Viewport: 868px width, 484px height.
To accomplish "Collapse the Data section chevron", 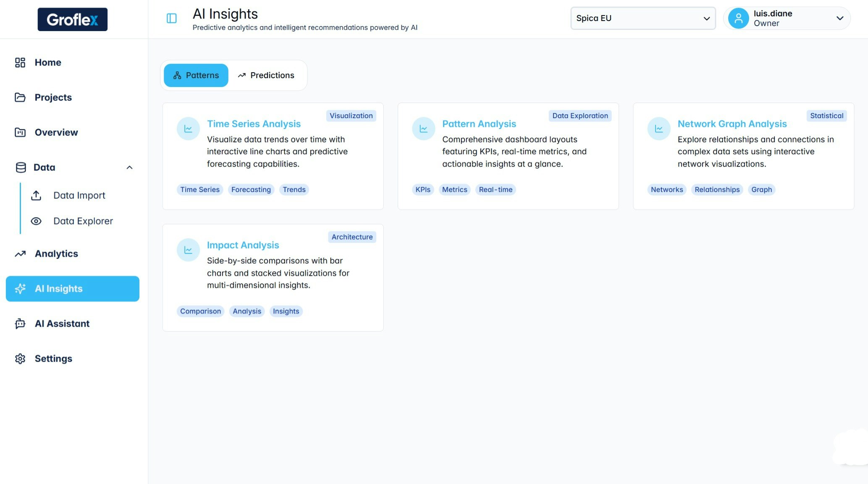I will (x=130, y=167).
